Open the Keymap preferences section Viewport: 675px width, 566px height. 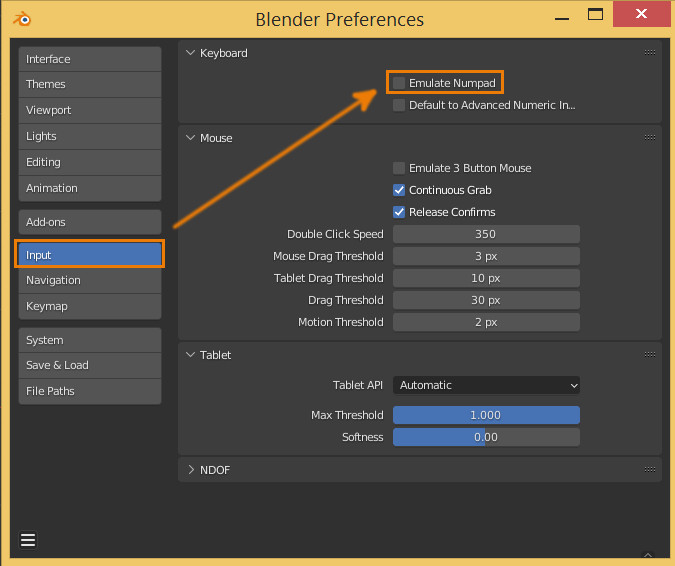click(89, 306)
